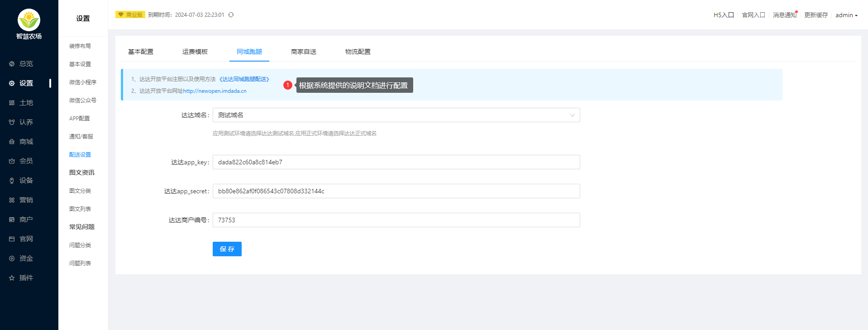The height and width of the screenshot is (330, 868).
Task: Click the 保存 button
Action: (x=227, y=249)
